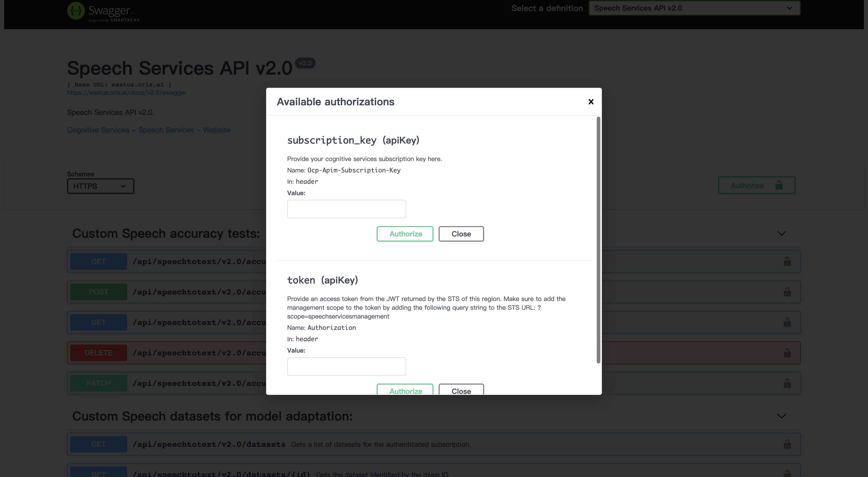The height and width of the screenshot is (477, 868).
Task: Open the Select a definition dropdown
Action: [x=694, y=8]
